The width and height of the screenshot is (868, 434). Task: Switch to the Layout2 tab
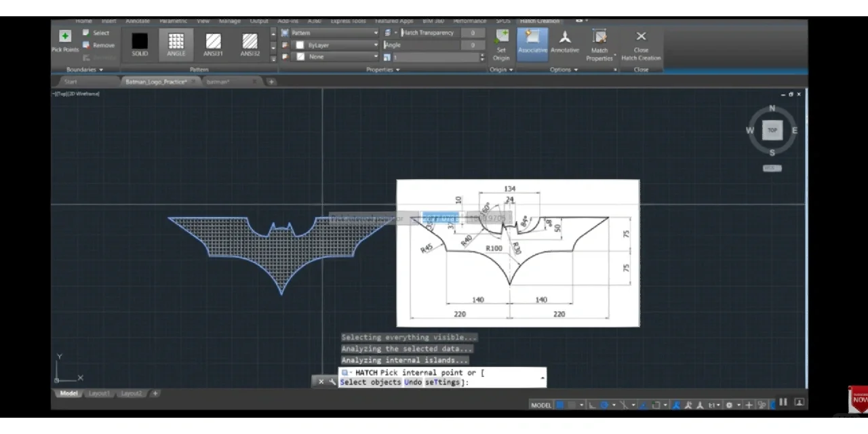pyautogui.click(x=132, y=393)
